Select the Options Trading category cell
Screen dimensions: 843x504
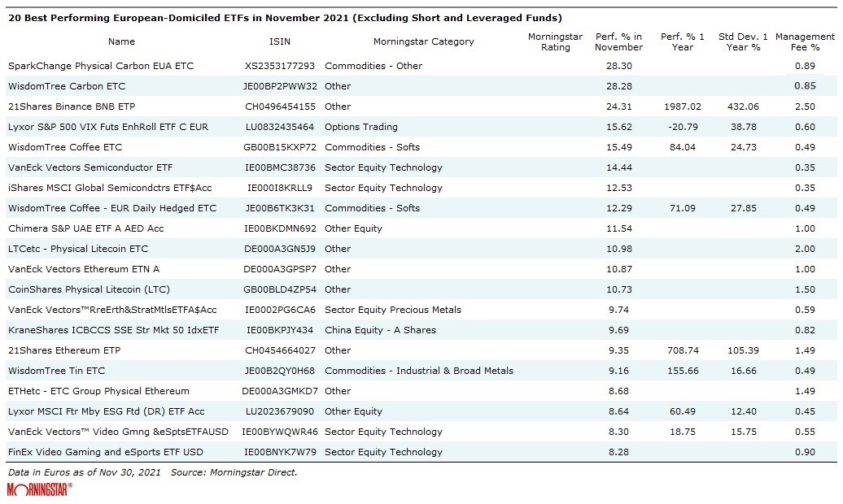[x=361, y=127]
